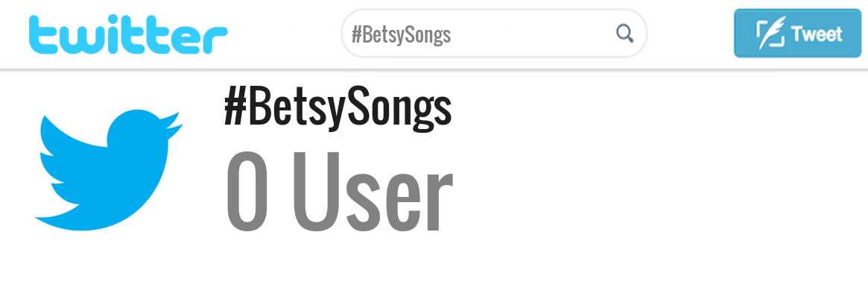Click the large gray "0" numeral
868x282 pixels.
tap(247, 190)
